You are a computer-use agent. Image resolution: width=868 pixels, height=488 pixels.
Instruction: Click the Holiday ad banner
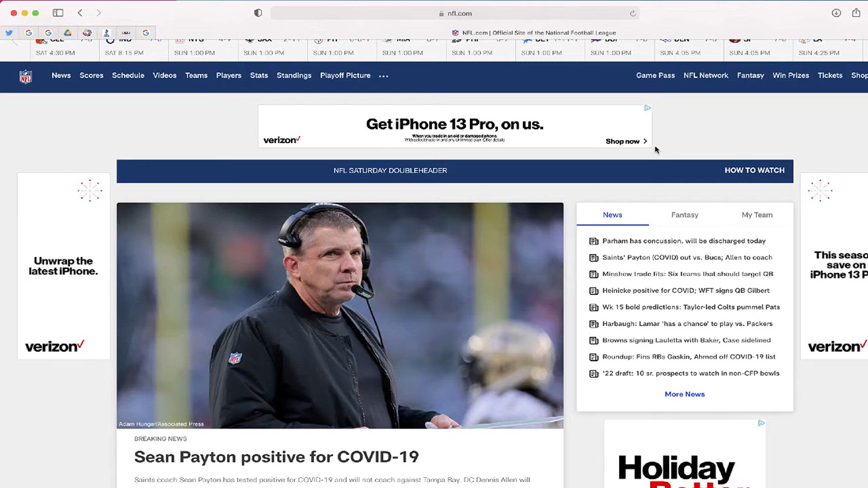pyautogui.click(x=684, y=454)
